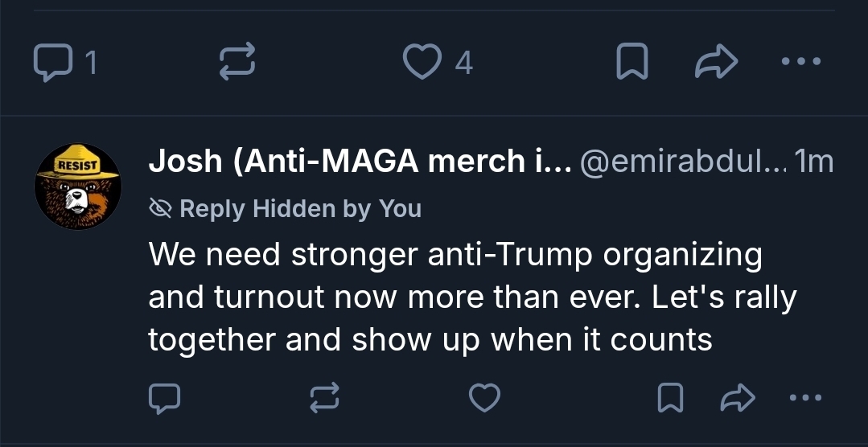Open more options for top post
Screen dimensions: 868x447
(x=801, y=61)
